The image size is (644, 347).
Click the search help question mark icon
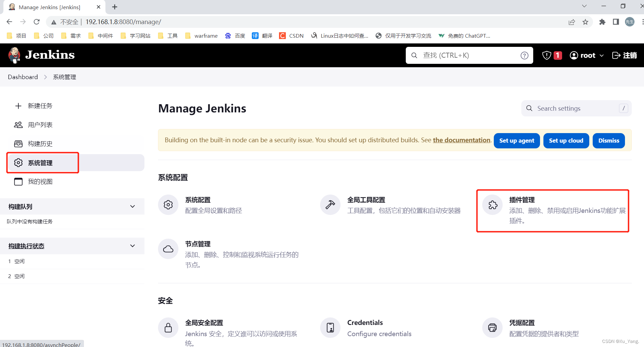(x=524, y=55)
